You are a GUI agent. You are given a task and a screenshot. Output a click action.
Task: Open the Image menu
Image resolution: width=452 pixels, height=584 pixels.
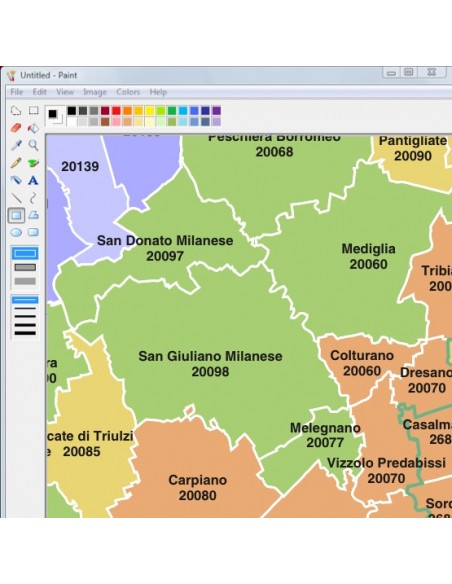pos(95,92)
